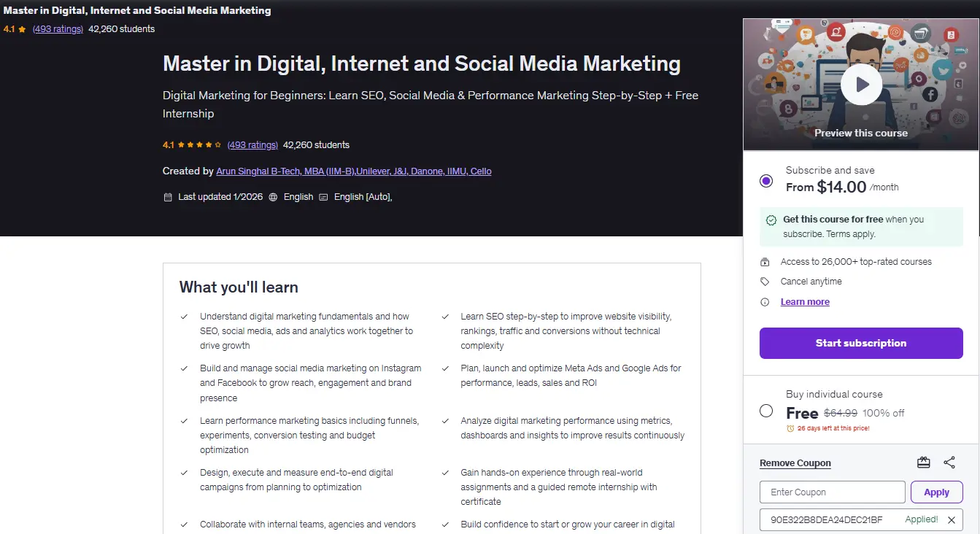Image resolution: width=980 pixels, height=534 pixels.
Task: Click the Collaborate with internal teams item
Action: pos(308,525)
